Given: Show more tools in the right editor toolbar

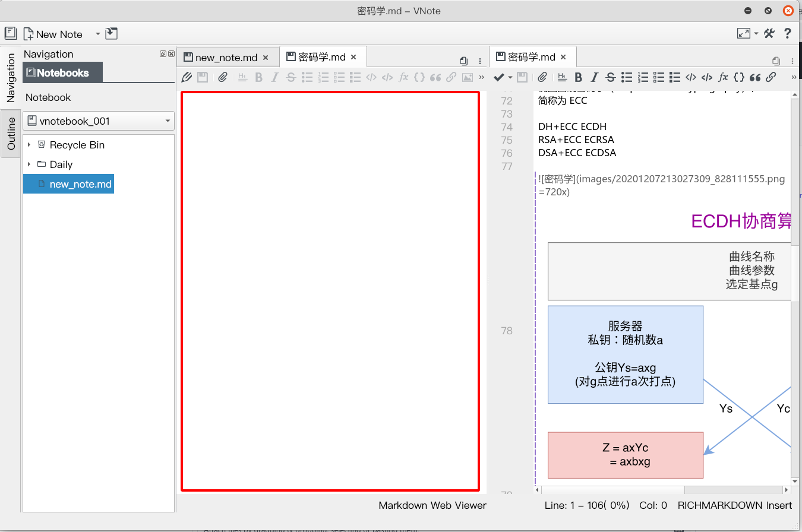Looking at the screenshot, I should click(x=794, y=77).
